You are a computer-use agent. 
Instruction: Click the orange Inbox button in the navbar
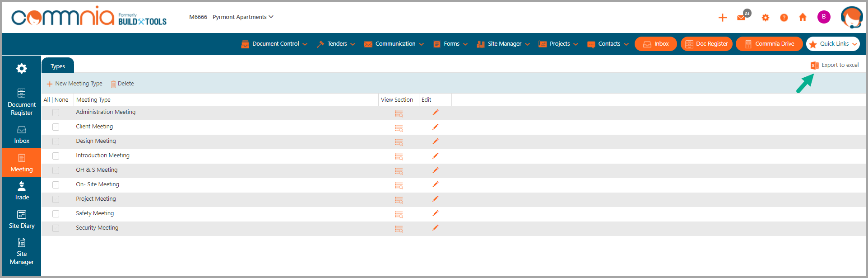point(656,44)
